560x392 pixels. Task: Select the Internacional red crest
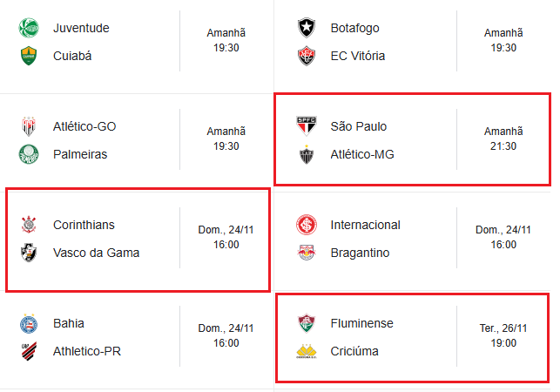pyautogui.click(x=307, y=225)
